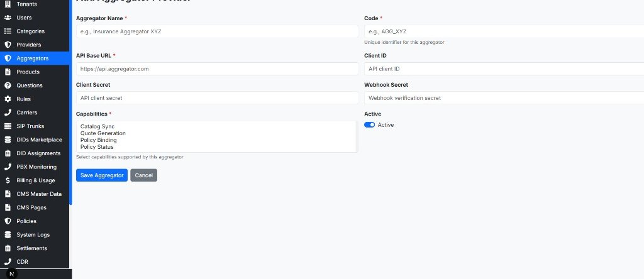Focus the Aggregator Name field

pyautogui.click(x=217, y=31)
